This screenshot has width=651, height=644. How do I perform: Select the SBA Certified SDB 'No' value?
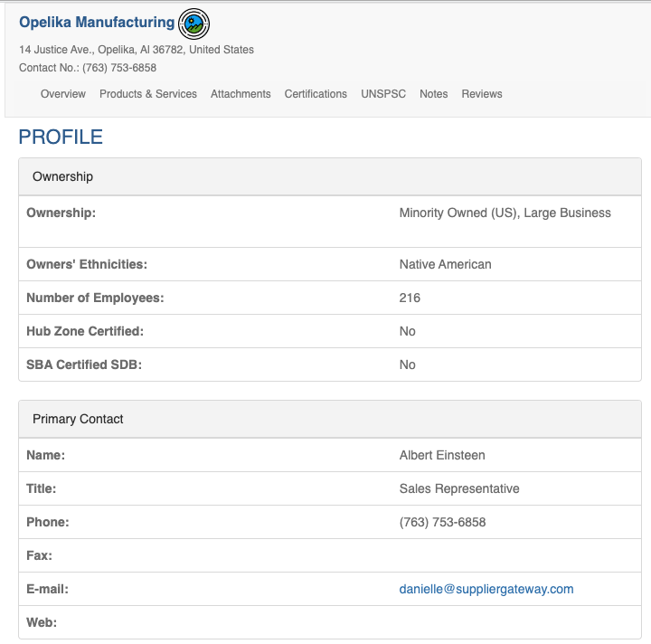coord(407,365)
